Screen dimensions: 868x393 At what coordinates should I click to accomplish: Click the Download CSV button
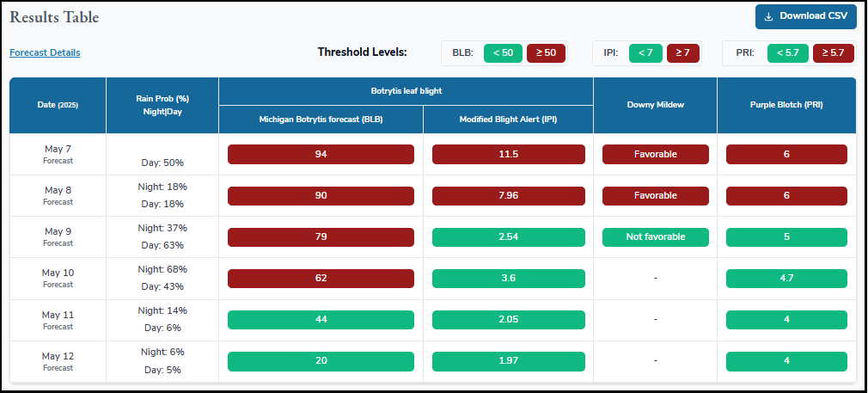[x=805, y=16]
